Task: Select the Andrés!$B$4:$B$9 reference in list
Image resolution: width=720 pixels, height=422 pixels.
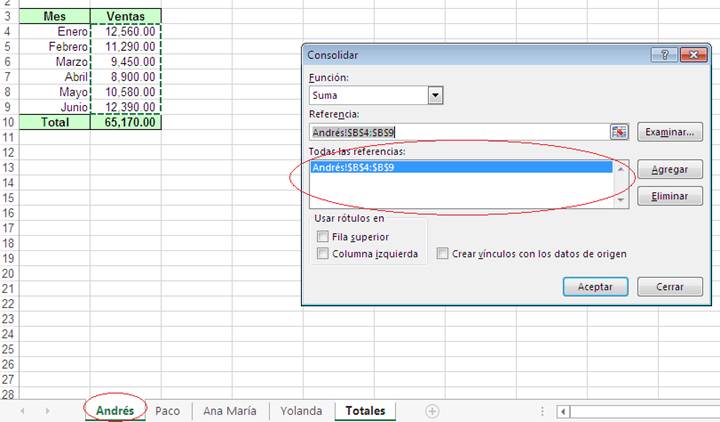Action: pos(460,168)
